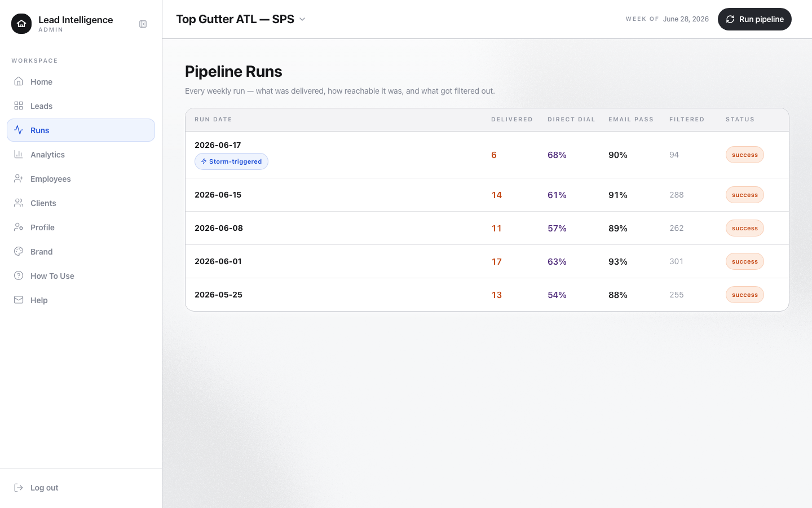
Task: Click the How To Use question icon
Action: tap(19, 275)
